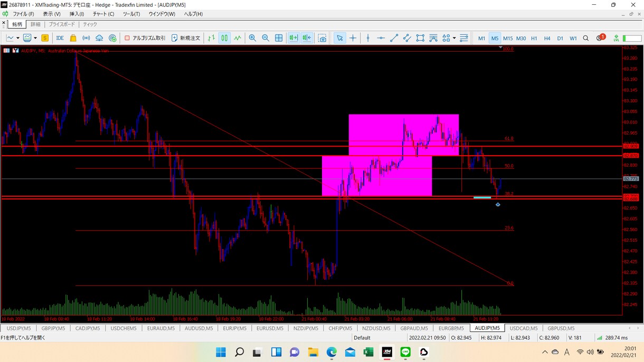The width and height of the screenshot is (644, 362).
Task: Open the object list icon
Action: [x=464, y=38]
